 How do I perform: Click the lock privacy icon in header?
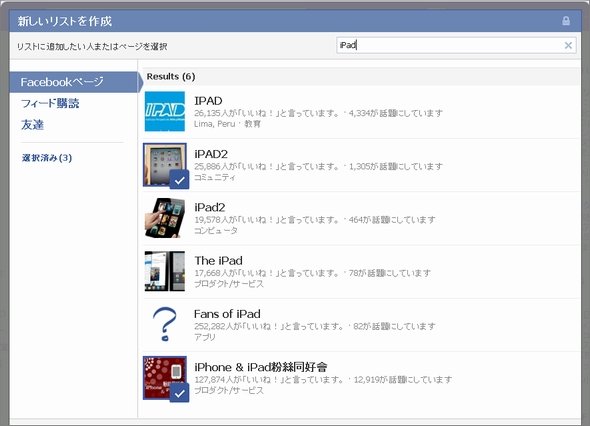(566, 21)
